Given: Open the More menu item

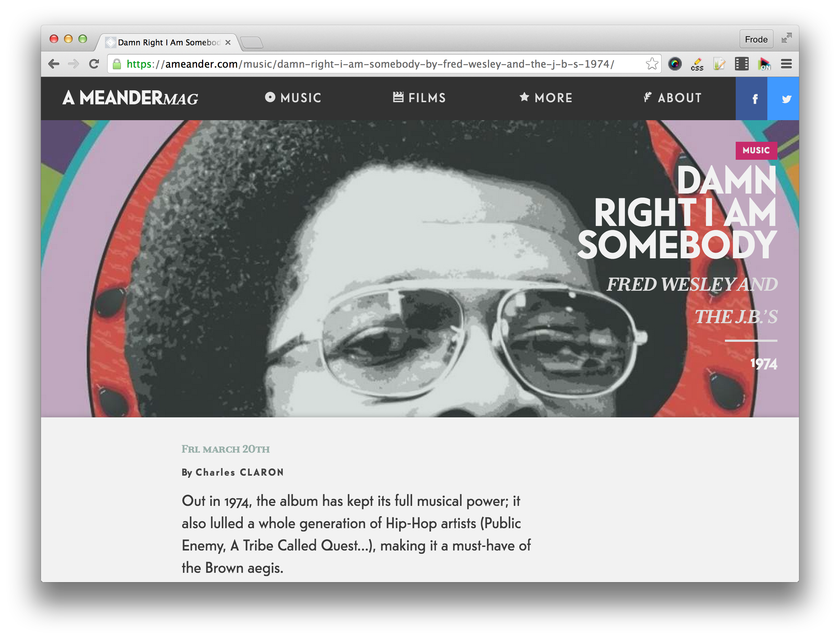Looking at the screenshot, I should click(546, 98).
